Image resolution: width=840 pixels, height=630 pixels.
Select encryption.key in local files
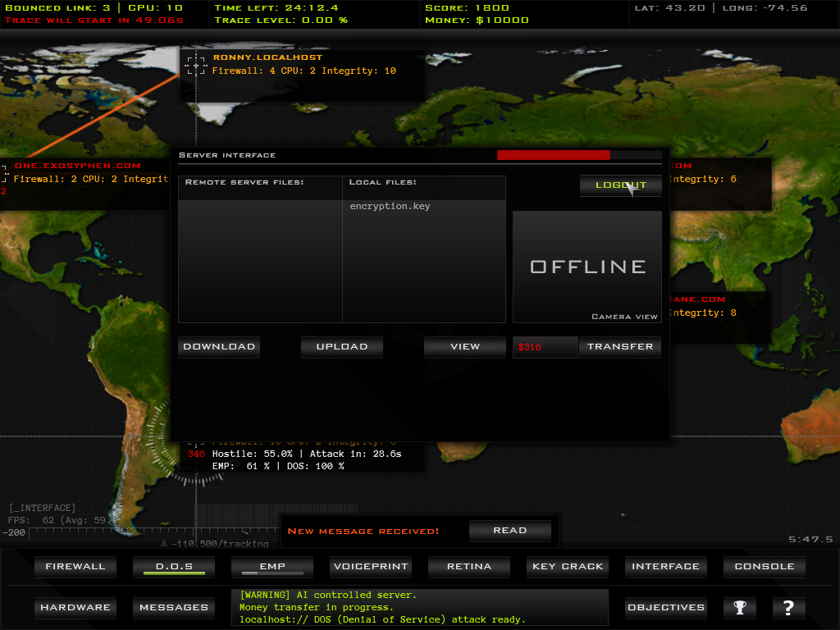click(390, 207)
